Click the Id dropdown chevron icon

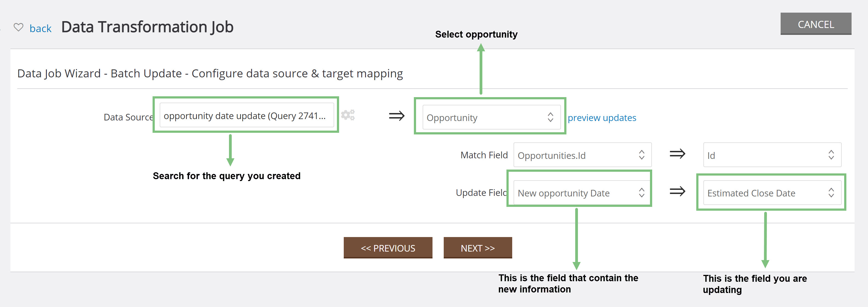(x=831, y=155)
